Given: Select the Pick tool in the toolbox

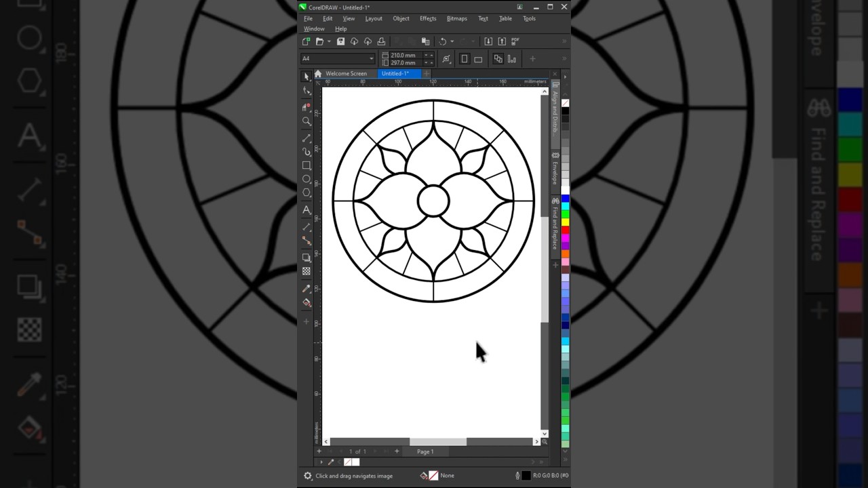Looking at the screenshot, I should tap(307, 77).
